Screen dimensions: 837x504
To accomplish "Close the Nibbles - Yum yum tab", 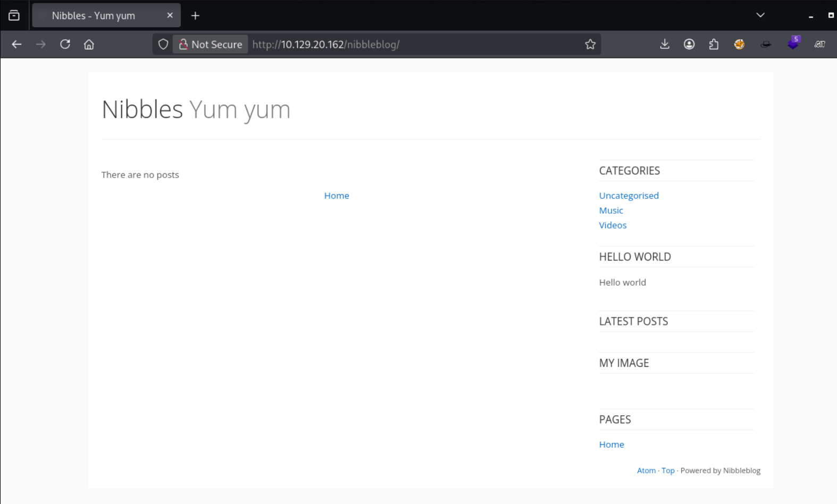I will coord(170,15).
